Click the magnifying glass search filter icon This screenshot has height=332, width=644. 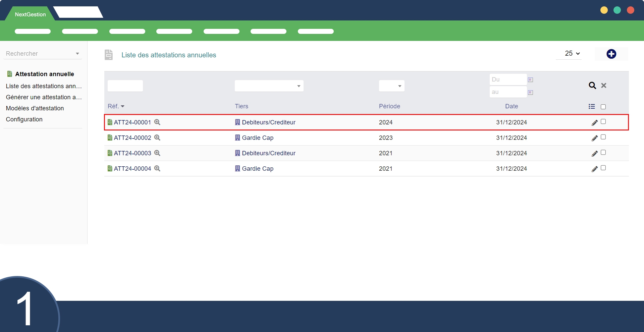click(x=592, y=86)
